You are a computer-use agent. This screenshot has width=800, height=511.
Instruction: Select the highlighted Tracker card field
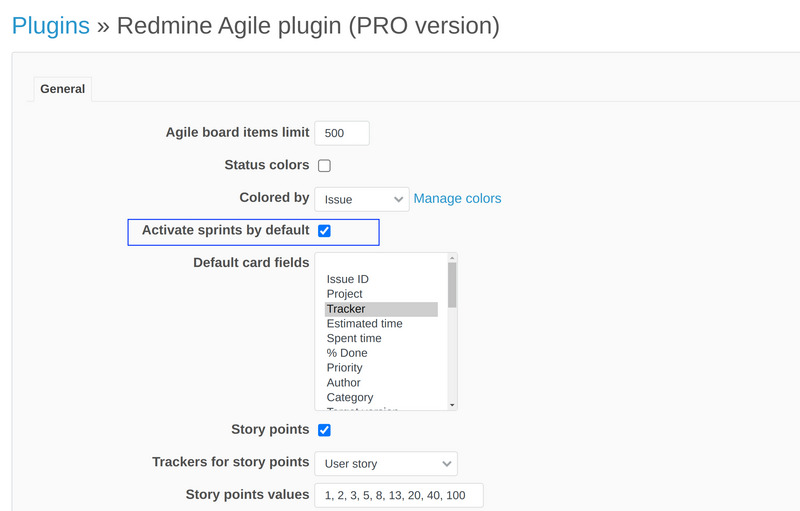click(346, 309)
